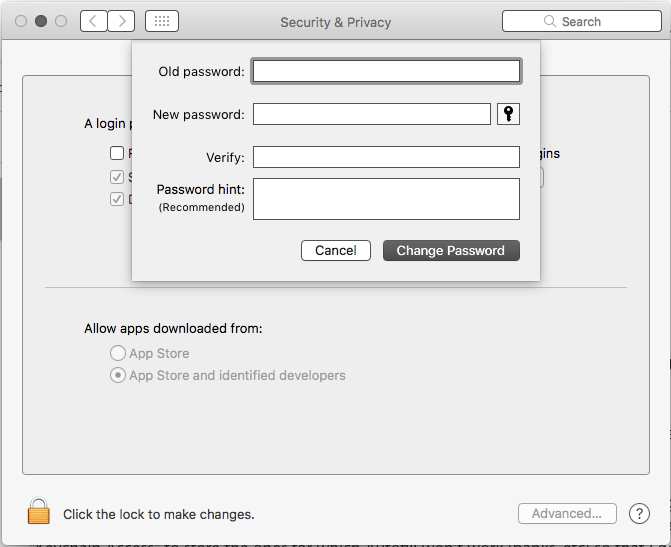
Task: Confirm with the Change Password button
Action: click(451, 250)
